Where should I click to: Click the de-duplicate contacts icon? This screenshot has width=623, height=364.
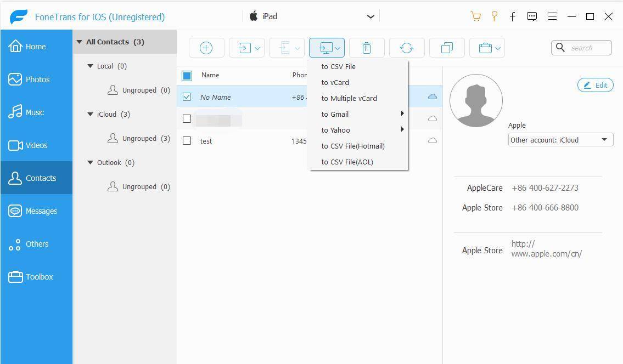click(447, 48)
